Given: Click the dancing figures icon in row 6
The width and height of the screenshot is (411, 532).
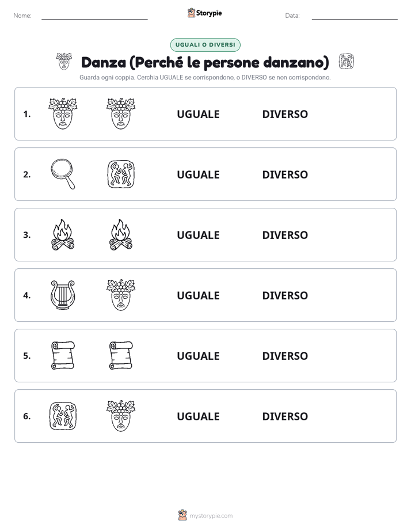Looking at the screenshot, I should pos(63,416).
